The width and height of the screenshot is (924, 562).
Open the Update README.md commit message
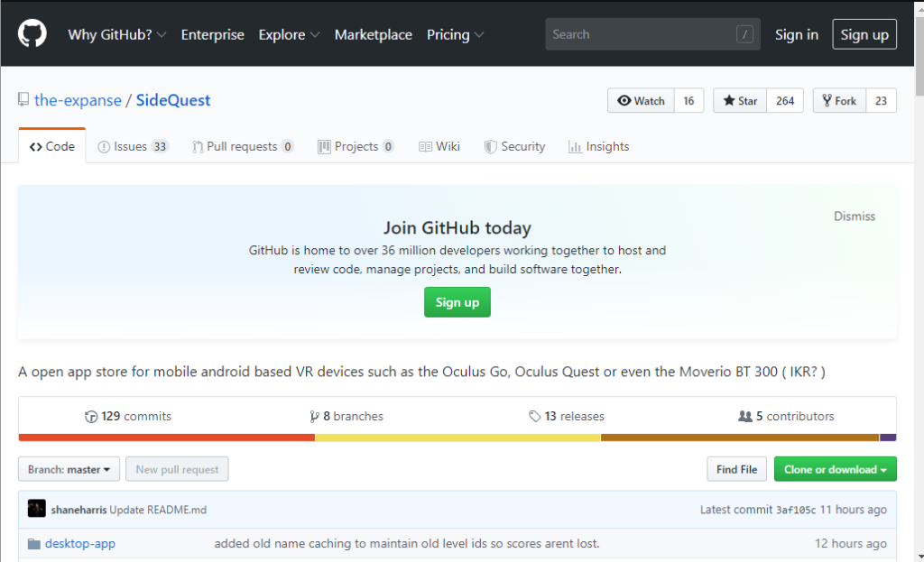(158, 510)
